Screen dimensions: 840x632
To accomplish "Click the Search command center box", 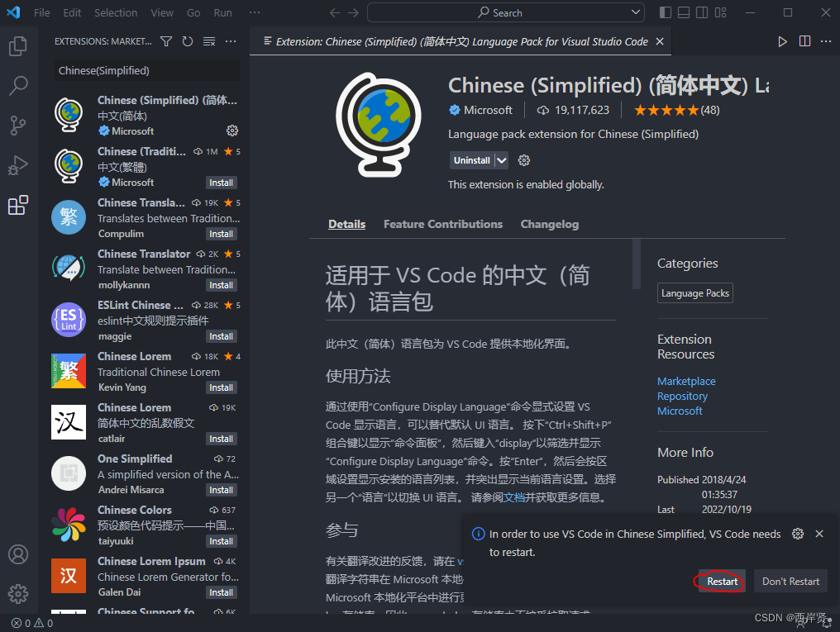I will tap(506, 12).
